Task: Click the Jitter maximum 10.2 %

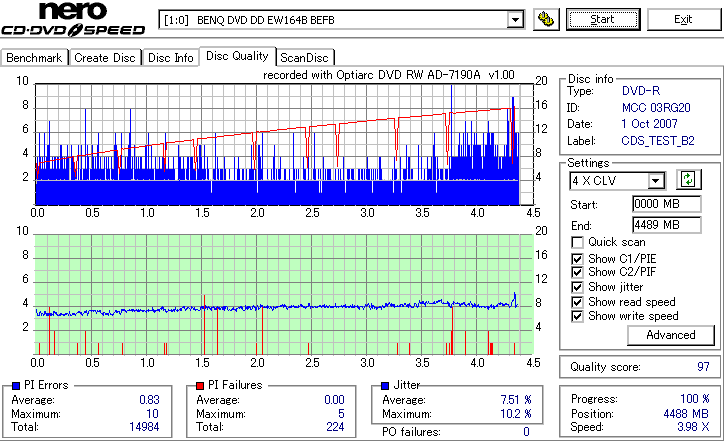Action: tap(516, 414)
